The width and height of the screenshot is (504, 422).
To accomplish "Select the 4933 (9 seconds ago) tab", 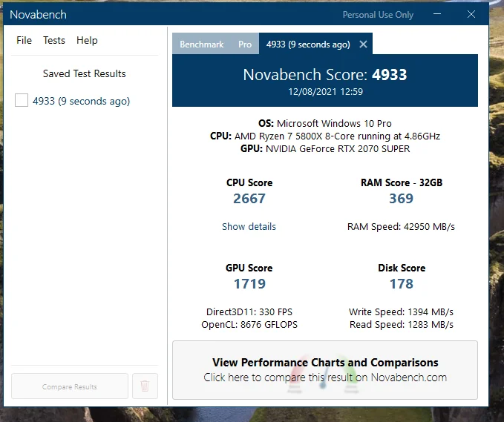I will (308, 44).
